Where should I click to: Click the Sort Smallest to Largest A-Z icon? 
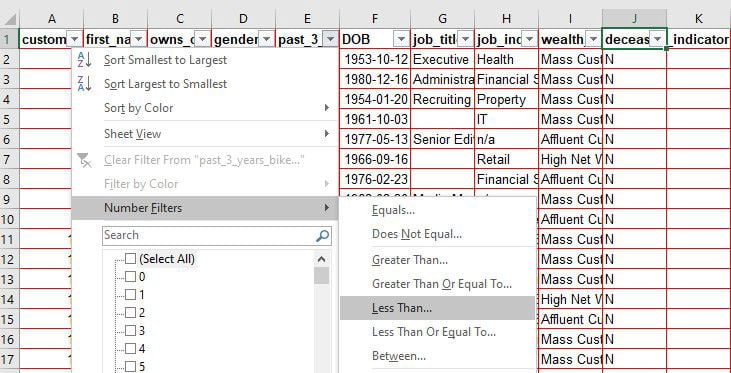(84, 60)
